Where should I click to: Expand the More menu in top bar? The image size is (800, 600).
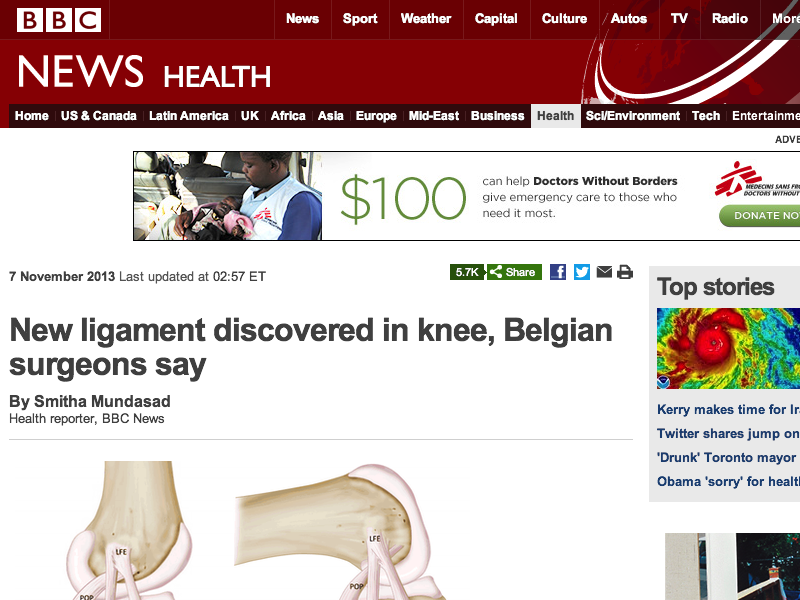pos(785,19)
